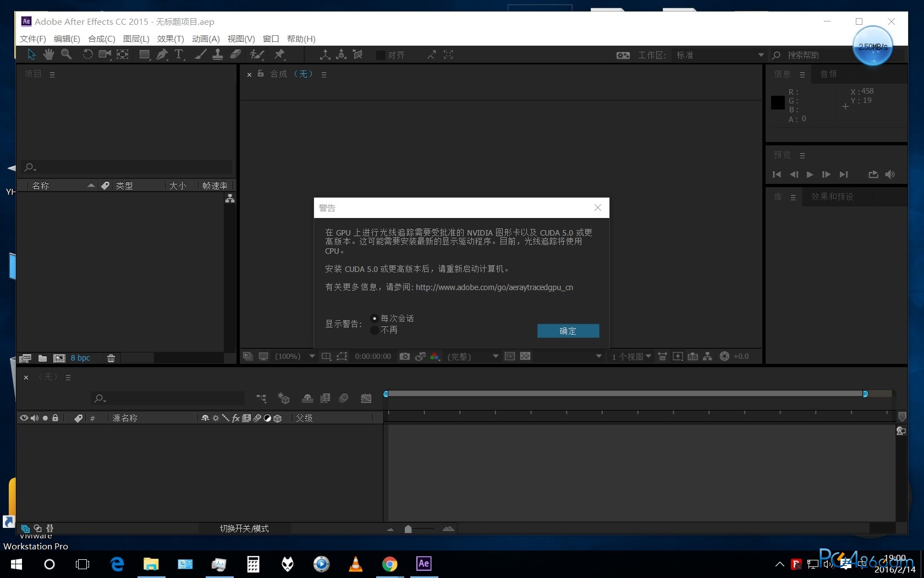Click the project panel search field

(127, 167)
